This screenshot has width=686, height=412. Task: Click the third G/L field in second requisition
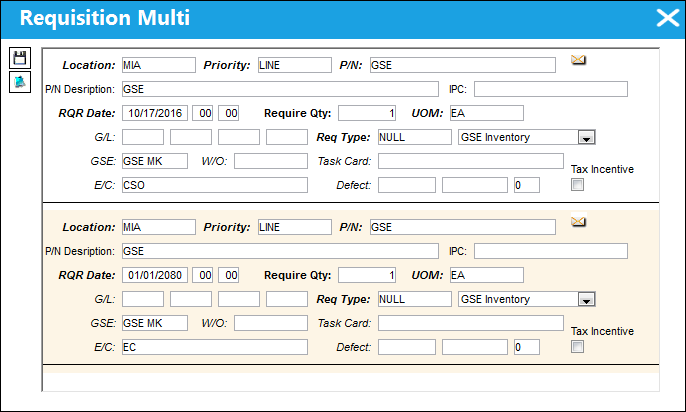pyautogui.click(x=239, y=300)
